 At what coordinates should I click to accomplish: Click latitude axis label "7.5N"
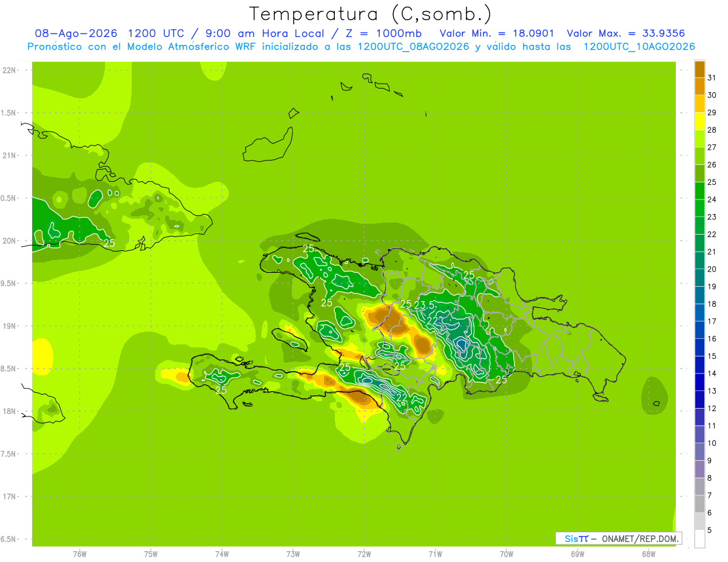9,453
